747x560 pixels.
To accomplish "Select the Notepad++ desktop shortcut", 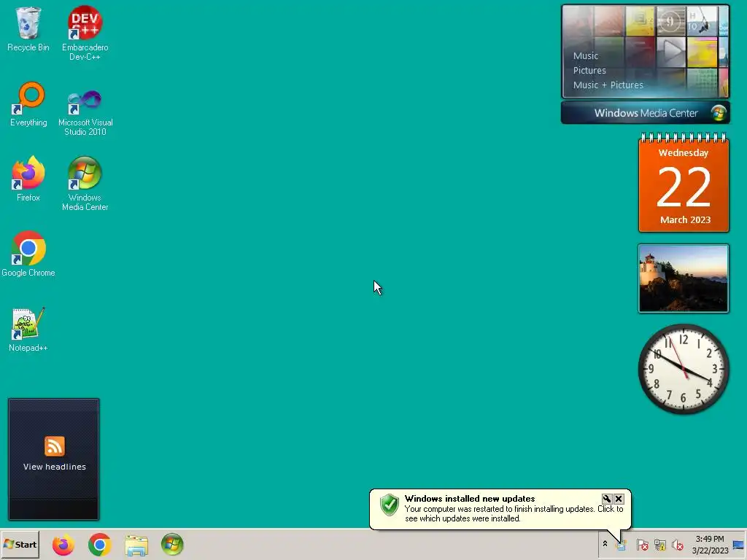I will point(28,330).
